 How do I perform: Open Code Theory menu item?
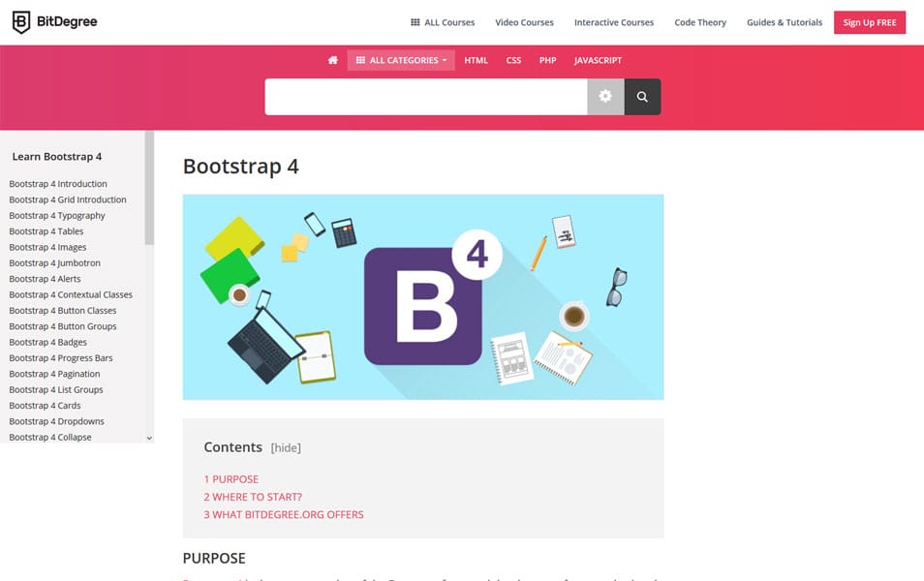700,22
